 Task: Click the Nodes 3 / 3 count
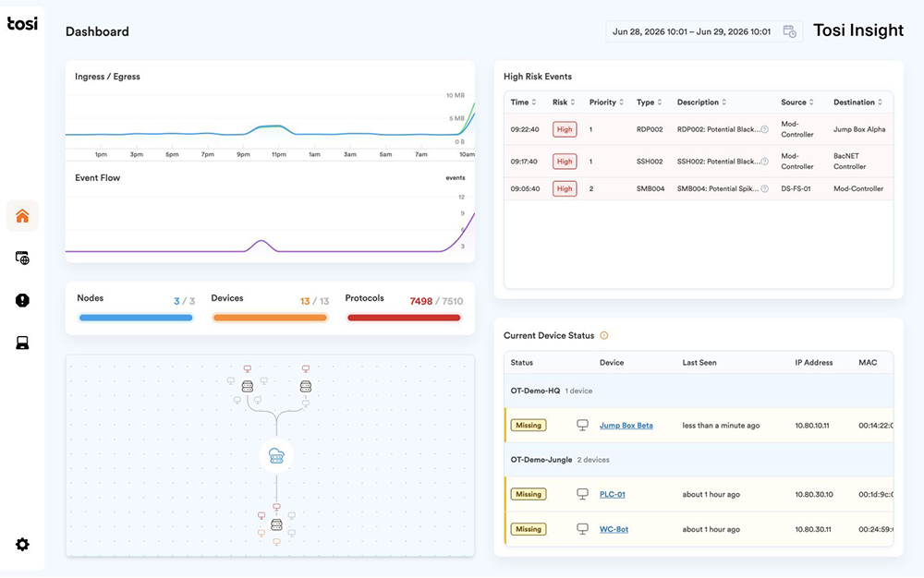coord(184,301)
